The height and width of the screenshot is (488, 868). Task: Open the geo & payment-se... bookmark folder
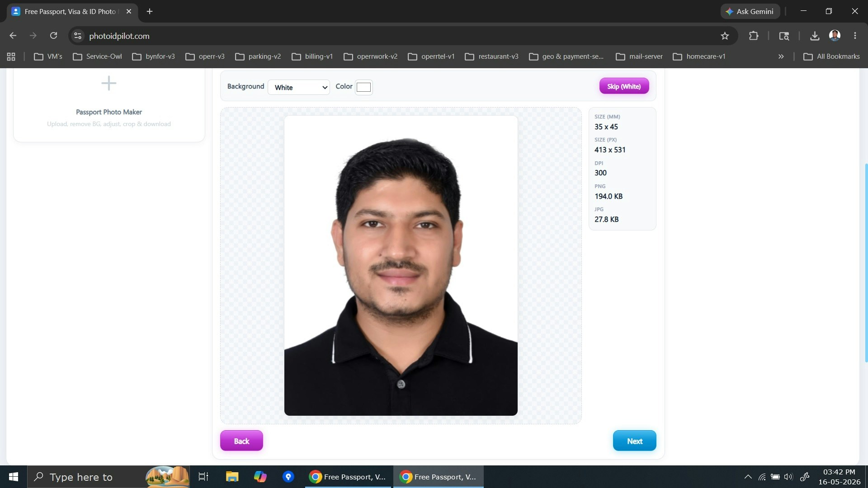[566, 56]
